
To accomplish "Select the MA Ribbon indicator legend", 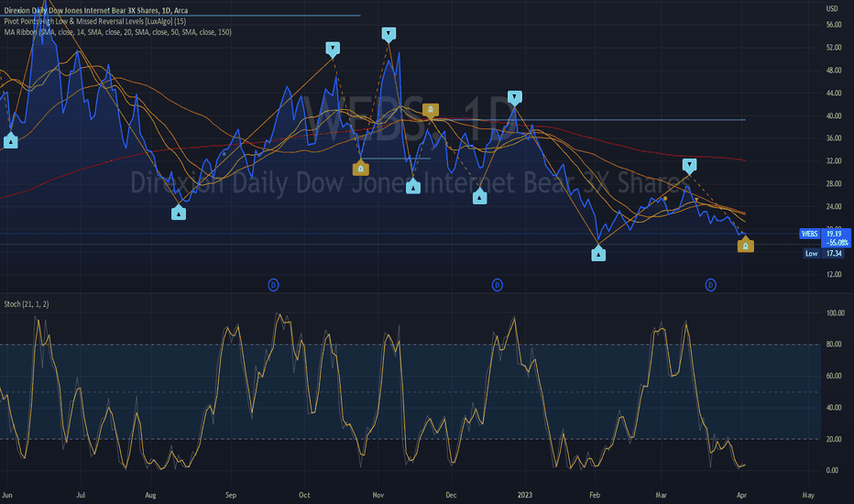I will coord(117,32).
